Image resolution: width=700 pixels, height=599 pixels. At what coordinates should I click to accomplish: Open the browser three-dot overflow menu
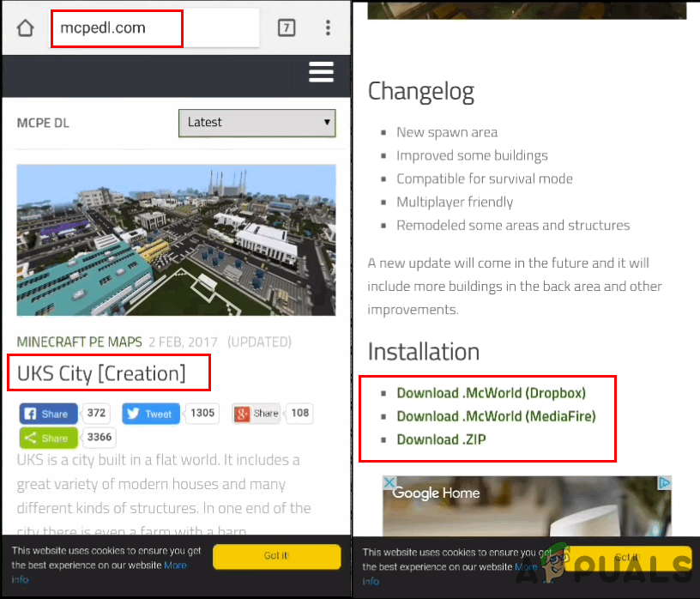[328, 27]
